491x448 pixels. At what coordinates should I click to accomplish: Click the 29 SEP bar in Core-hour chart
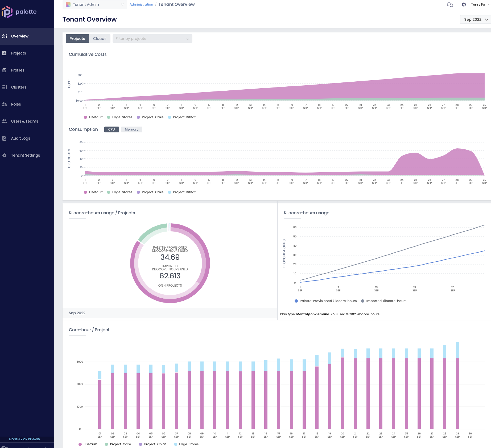point(457,386)
